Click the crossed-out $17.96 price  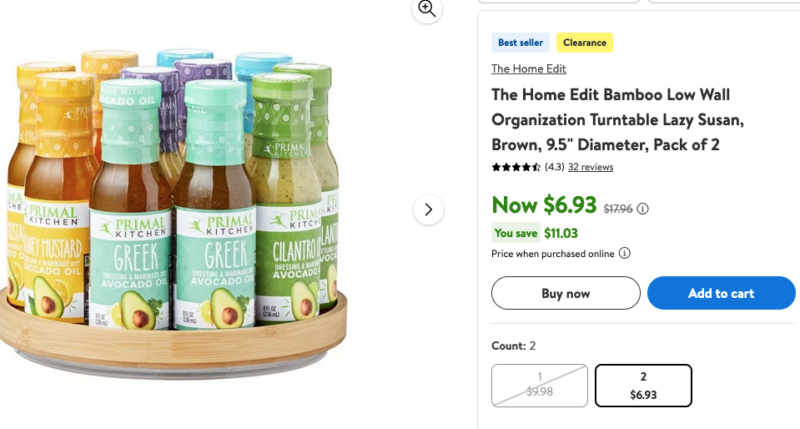619,209
